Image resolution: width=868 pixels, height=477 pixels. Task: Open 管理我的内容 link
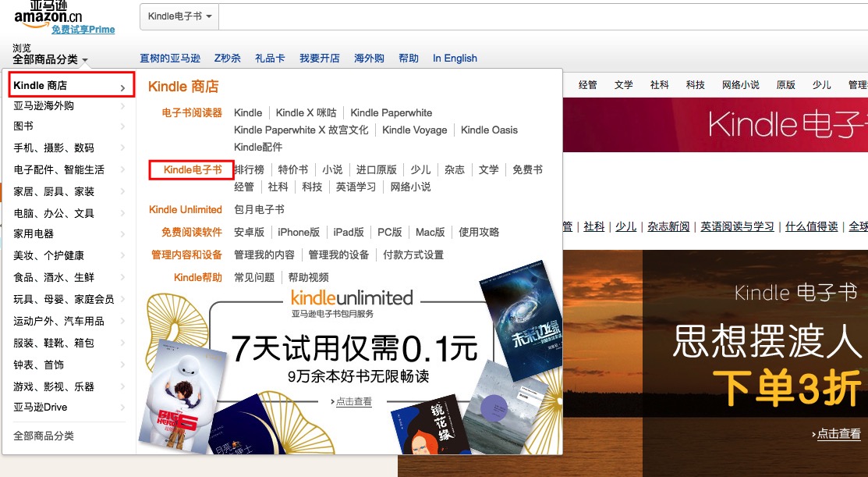click(264, 255)
